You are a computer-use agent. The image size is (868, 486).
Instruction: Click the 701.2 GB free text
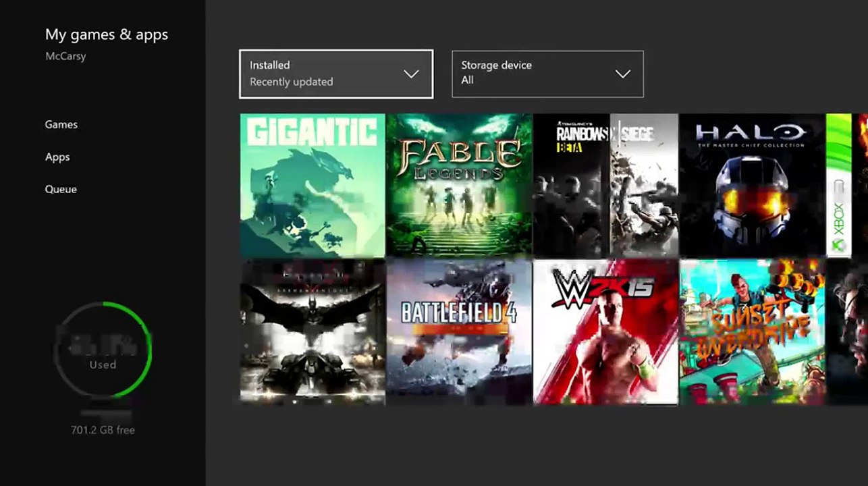[x=103, y=430]
